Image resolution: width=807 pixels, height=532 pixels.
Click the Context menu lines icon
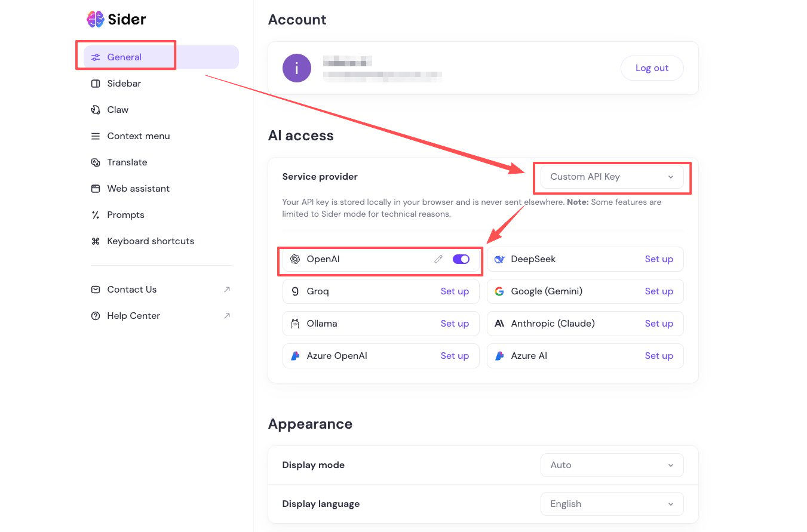96,136
